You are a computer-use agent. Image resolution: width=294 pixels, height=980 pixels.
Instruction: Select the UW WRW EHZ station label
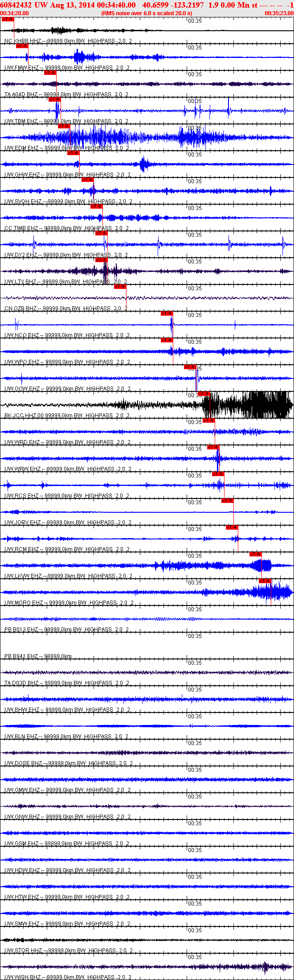tap(68, 469)
